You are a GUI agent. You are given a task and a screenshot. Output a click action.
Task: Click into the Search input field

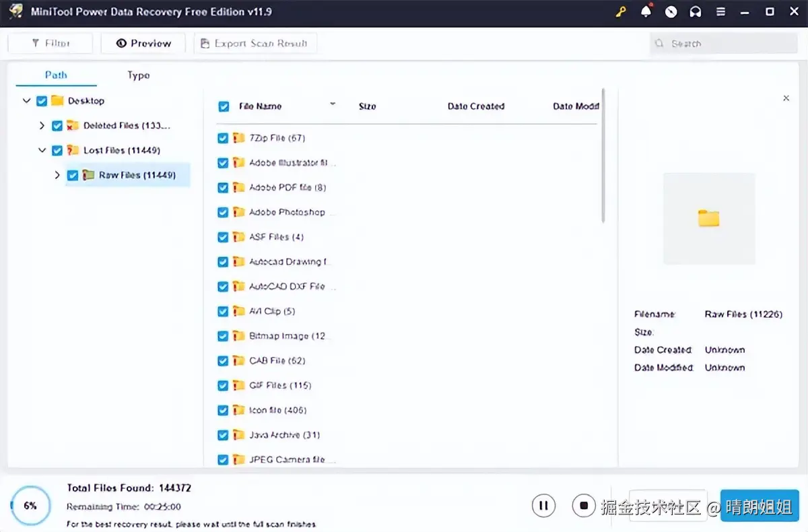(724, 44)
